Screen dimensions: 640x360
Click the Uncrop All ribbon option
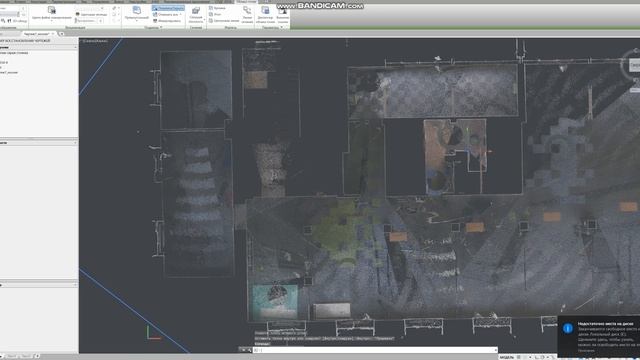coord(167,14)
